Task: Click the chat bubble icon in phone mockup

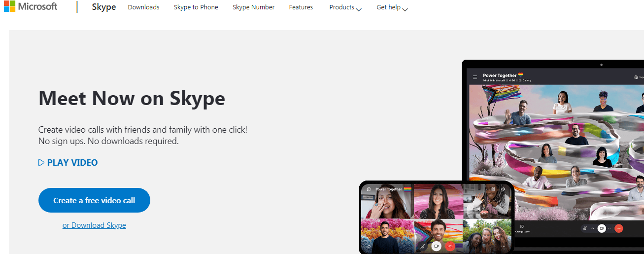Action: (x=369, y=189)
